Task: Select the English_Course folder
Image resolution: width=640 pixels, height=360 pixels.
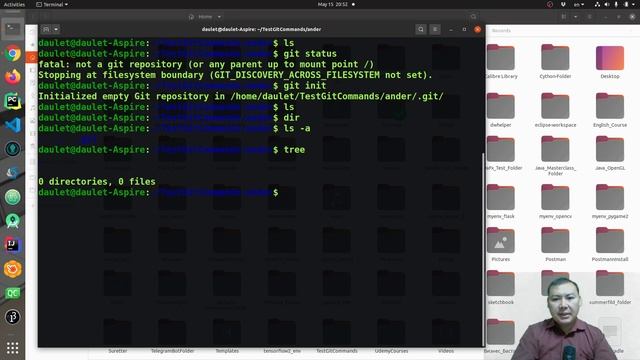Action: pos(610,111)
